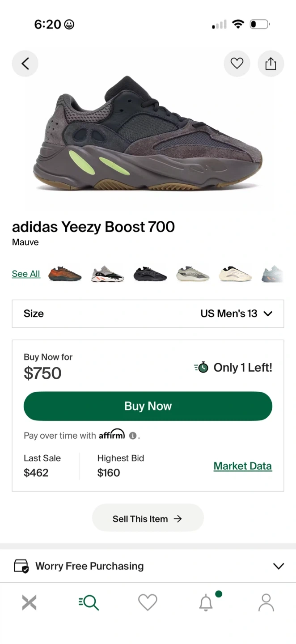Tap the main Mauve shoe image
The height and width of the screenshot is (644, 296).
[x=148, y=134]
